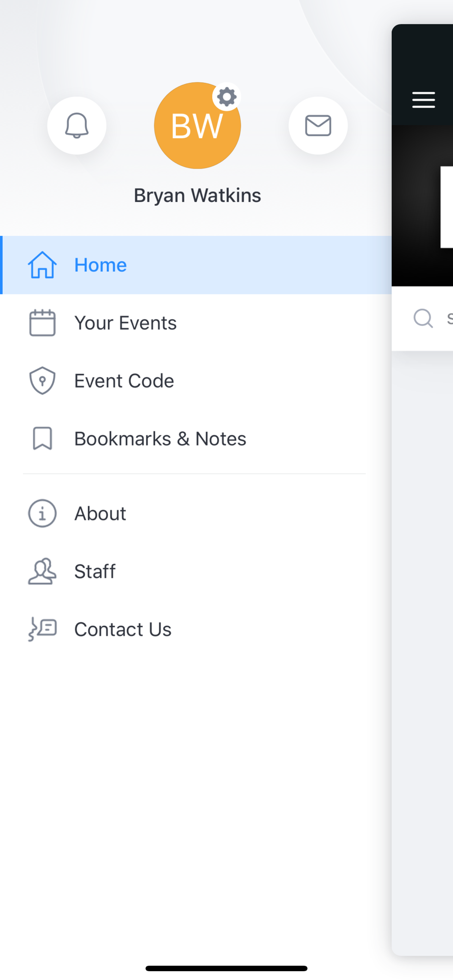
Task: Tap the Bryan Watkins name label
Action: click(197, 196)
